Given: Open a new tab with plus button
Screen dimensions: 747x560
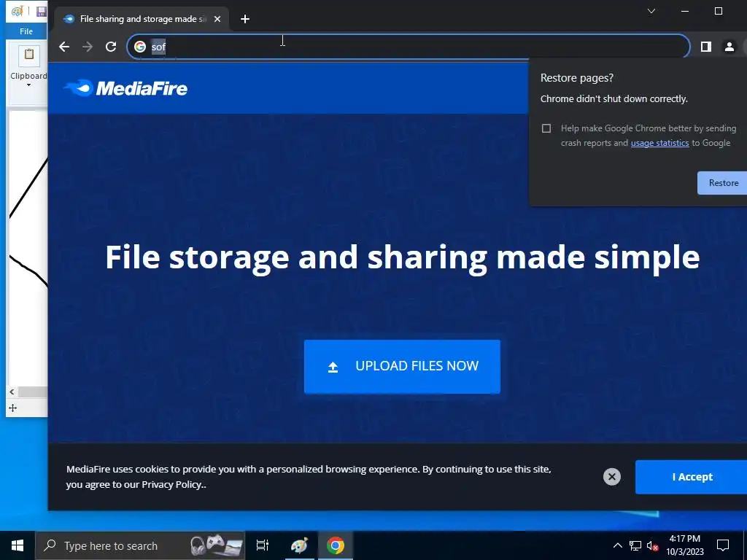Looking at the screenshot, I should tap(245, 19).
